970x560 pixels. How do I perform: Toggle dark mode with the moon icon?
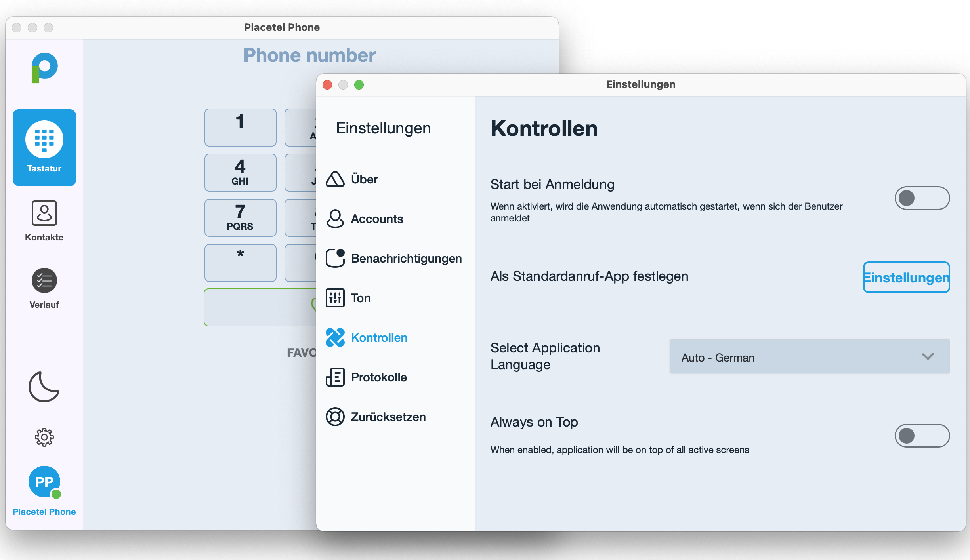click(x=44, y=387)
